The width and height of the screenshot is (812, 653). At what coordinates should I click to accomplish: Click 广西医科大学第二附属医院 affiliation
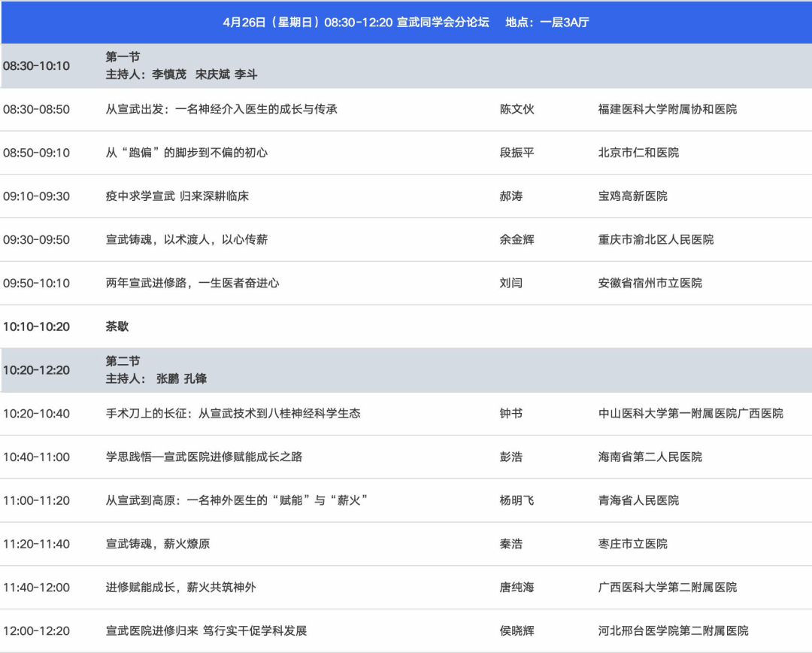tap(667, 588)
